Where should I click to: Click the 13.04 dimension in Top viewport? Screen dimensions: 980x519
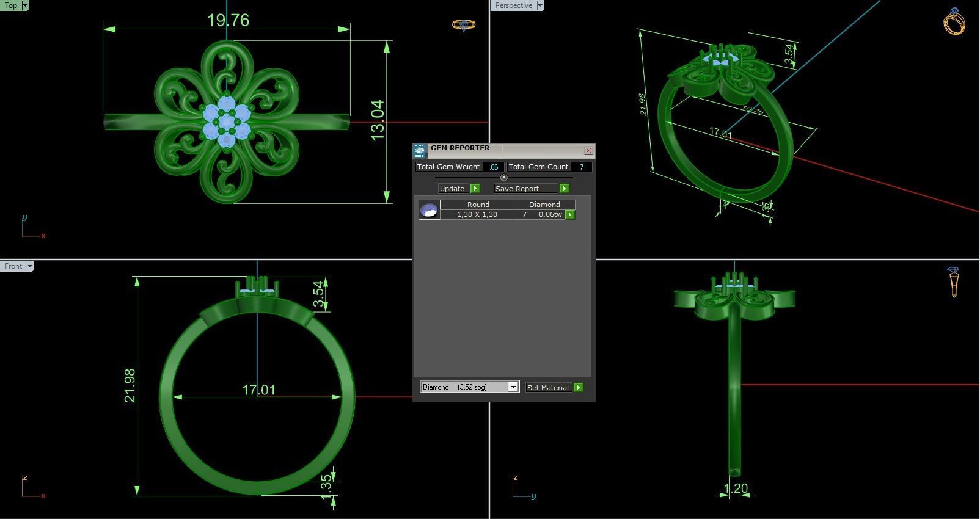click(378, 120)
